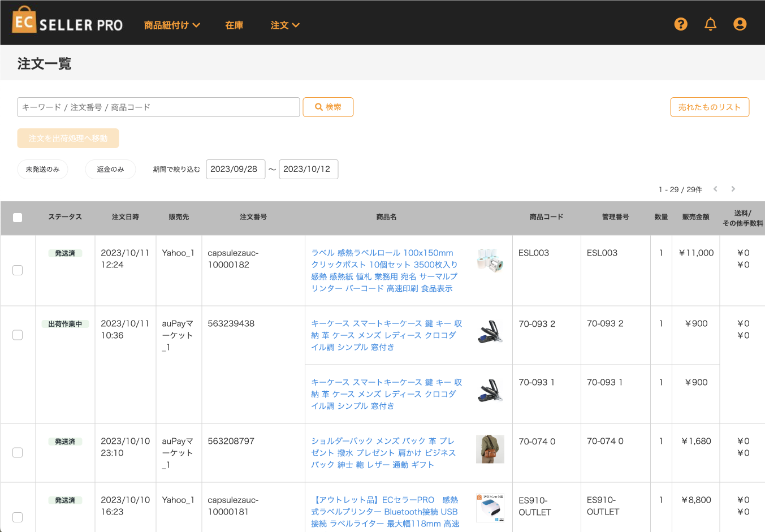The height and width of the screenshot is (532, 765).
Task: Expand the 商品紐付け dropdown menu
Action: pos(172,25)
